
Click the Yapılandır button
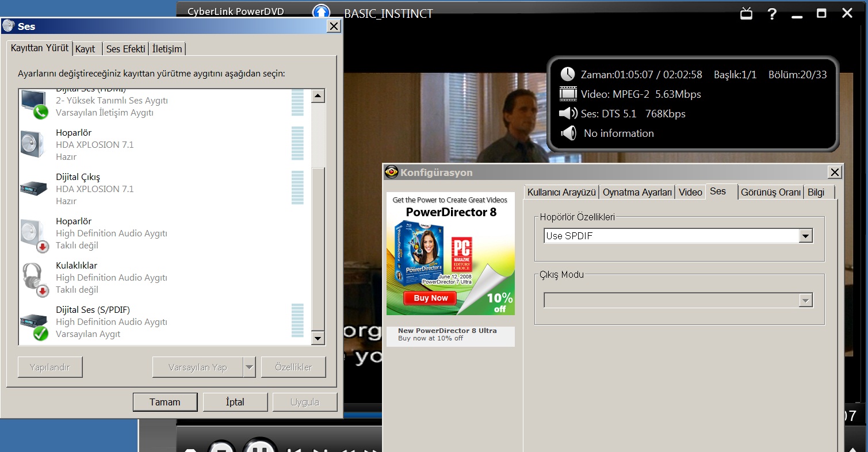click(50, 367)
